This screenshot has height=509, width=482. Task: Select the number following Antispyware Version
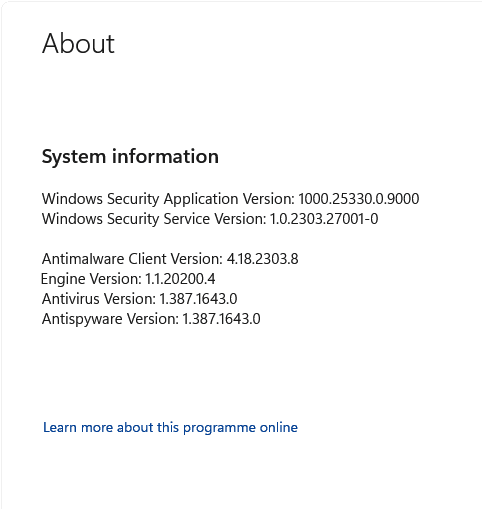click(x=221, y=319)
